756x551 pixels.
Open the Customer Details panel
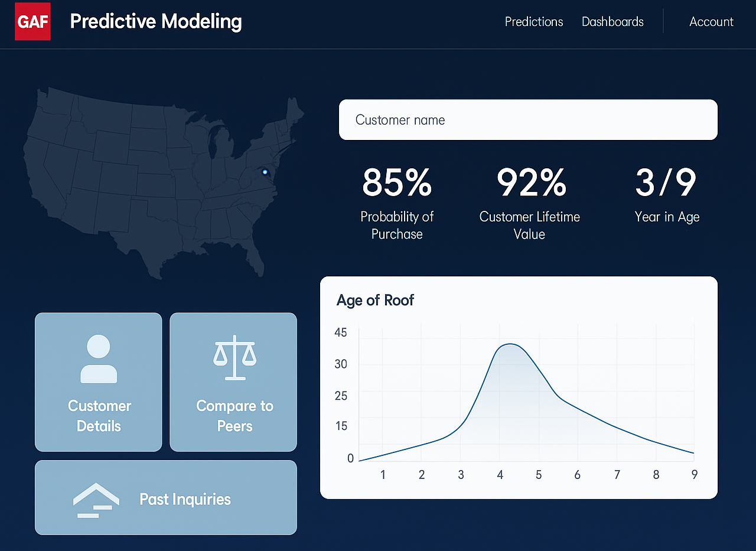click(98, 382)
